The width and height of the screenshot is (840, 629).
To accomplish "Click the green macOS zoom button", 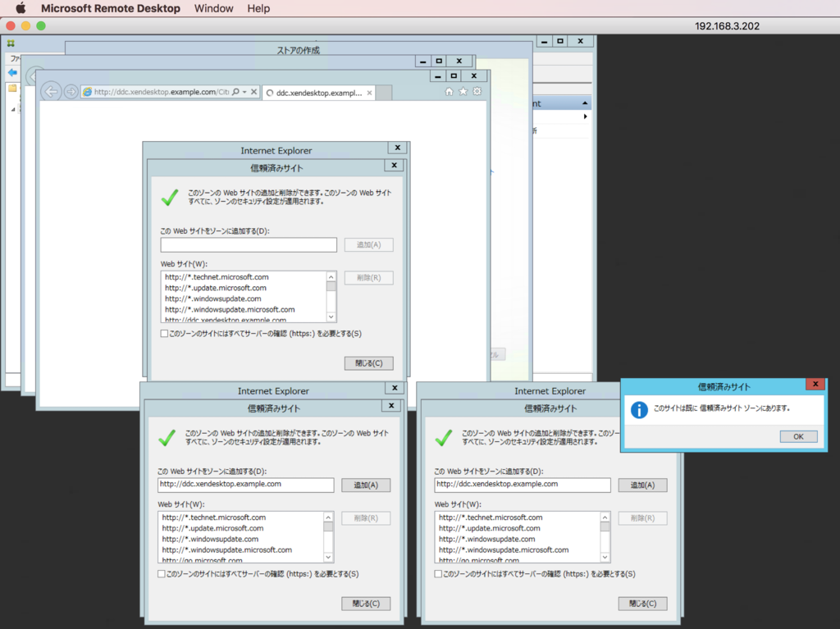I will point(41,25).
